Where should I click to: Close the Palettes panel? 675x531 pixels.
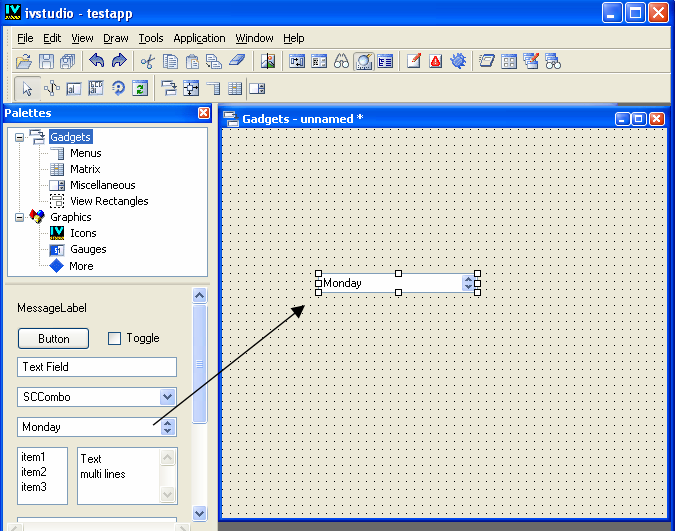click(204, 113)
